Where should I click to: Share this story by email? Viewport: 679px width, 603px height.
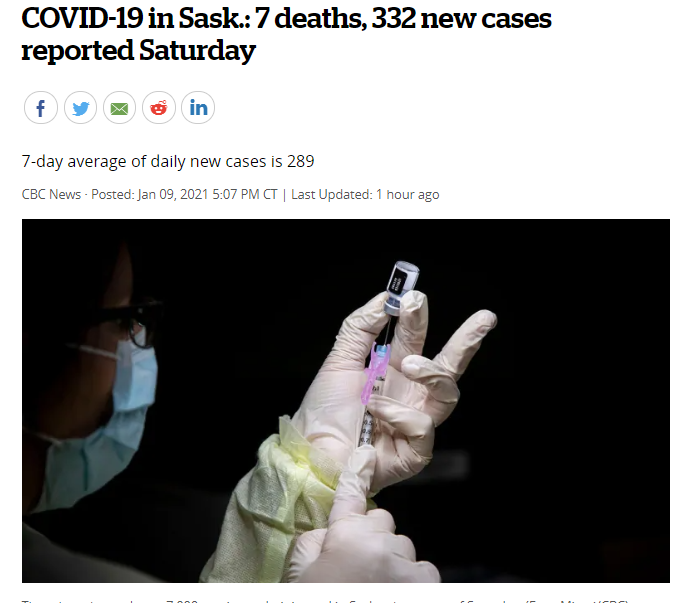(x=120, y=107)
